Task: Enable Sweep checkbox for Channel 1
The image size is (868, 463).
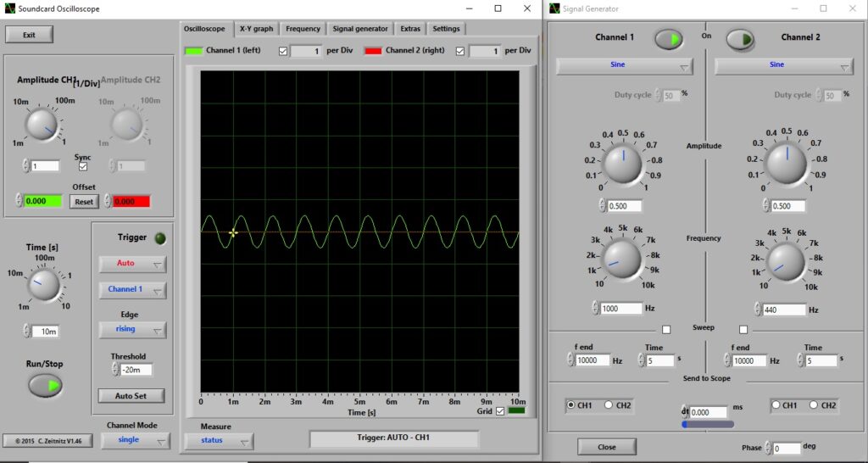Action: coord(666,330)
